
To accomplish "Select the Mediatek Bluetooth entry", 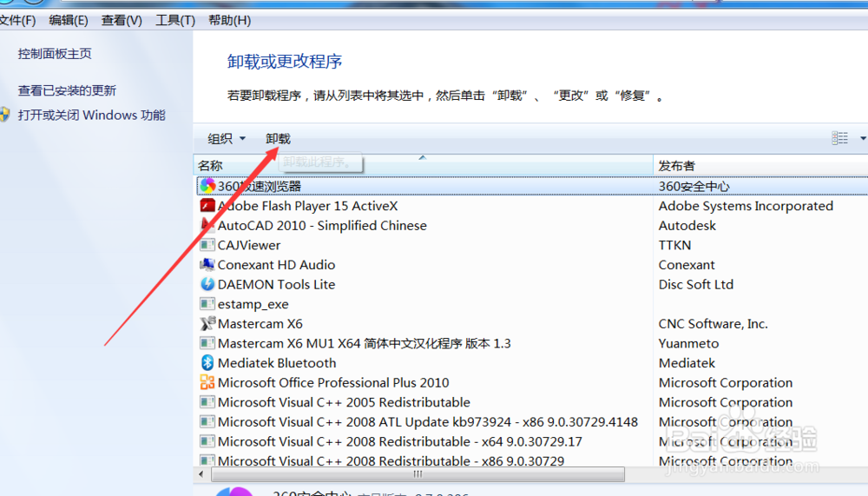I will pyautogui.click(x=277, y=363).
